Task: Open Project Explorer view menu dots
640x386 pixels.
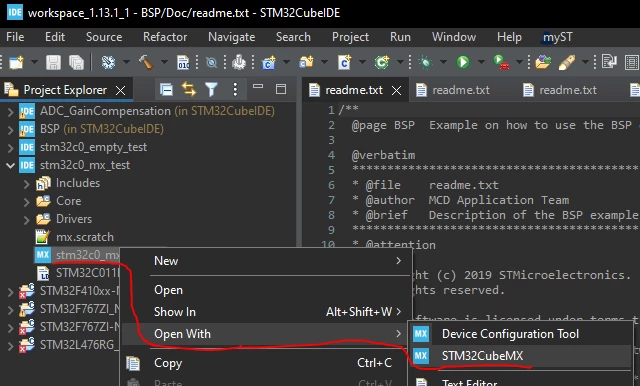Action: [235, 89]
